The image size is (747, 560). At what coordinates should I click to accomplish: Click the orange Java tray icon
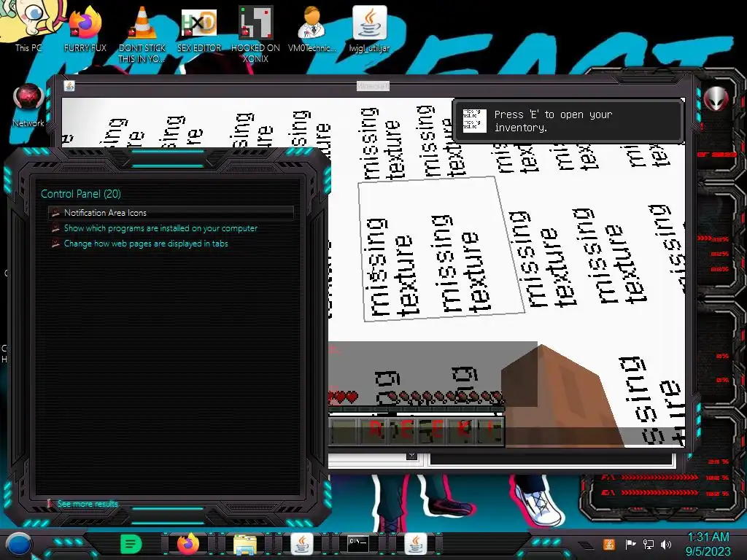[x=608, y=544]
